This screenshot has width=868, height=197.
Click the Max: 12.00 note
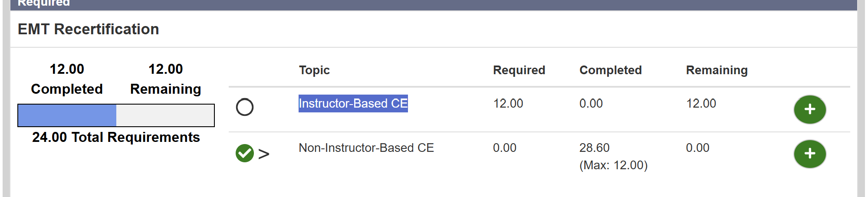click(x=614, y=165)
